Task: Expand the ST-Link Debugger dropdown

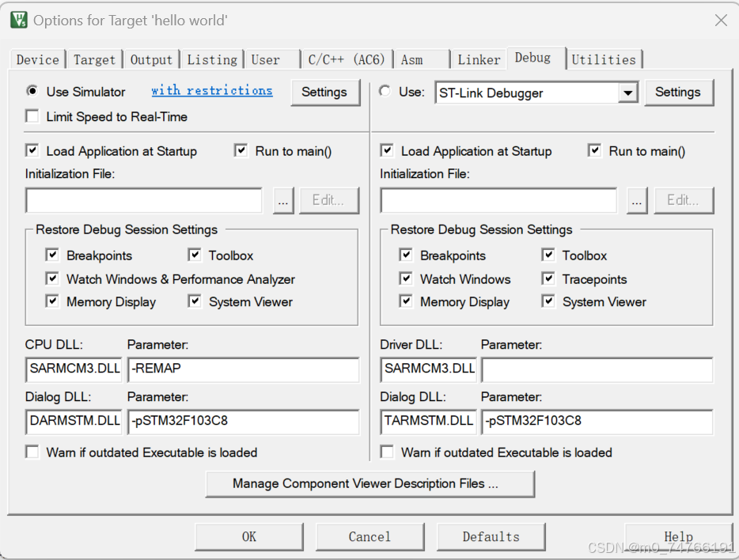Action: [x=627, y=93]
